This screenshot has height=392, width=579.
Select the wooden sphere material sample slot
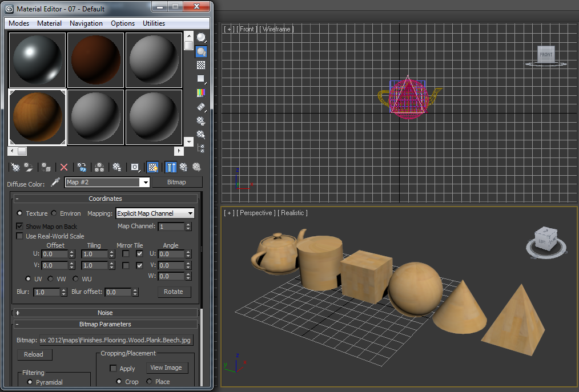coord(37,117)
